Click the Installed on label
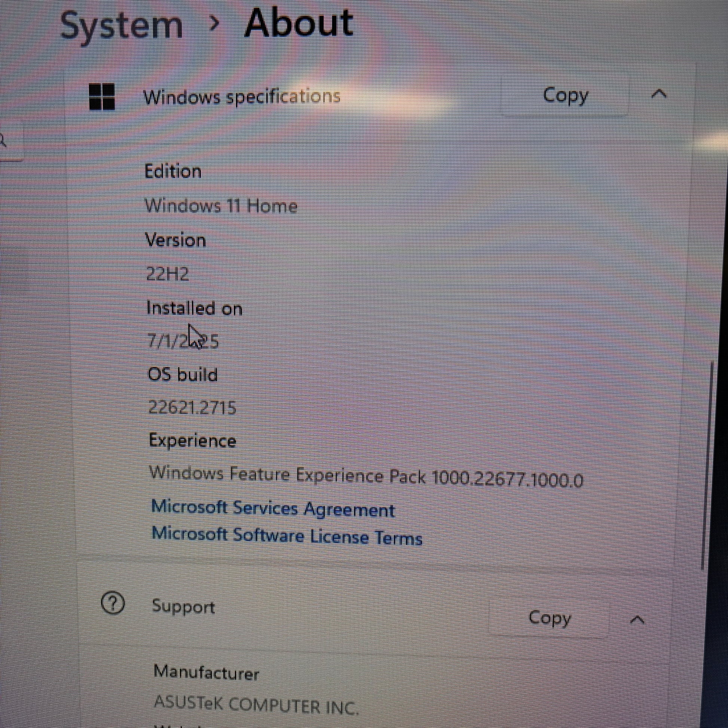728x728 pixels. pyautogui.click(x=194, y=308)
